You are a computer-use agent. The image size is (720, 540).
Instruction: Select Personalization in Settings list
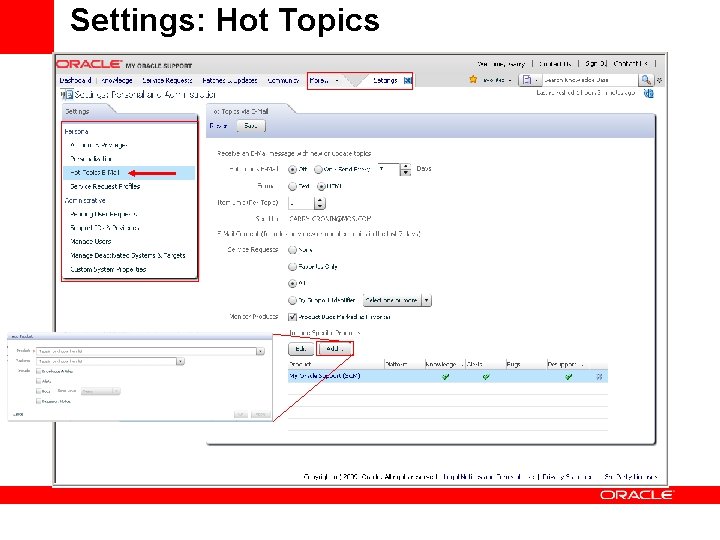coord(91,159)
